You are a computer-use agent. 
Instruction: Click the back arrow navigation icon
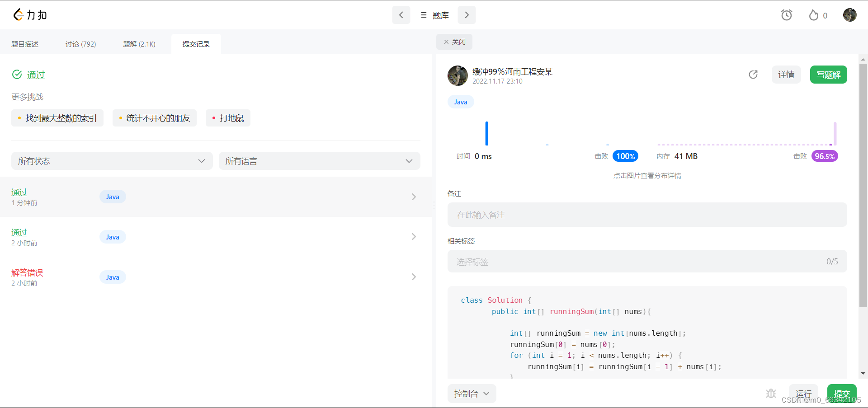click(x=401, y=15)
